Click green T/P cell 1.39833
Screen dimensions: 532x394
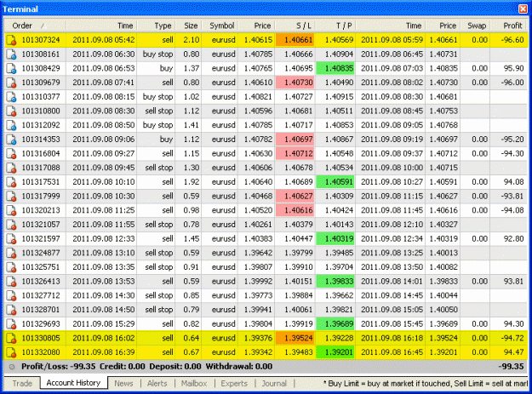coord(335,282)
